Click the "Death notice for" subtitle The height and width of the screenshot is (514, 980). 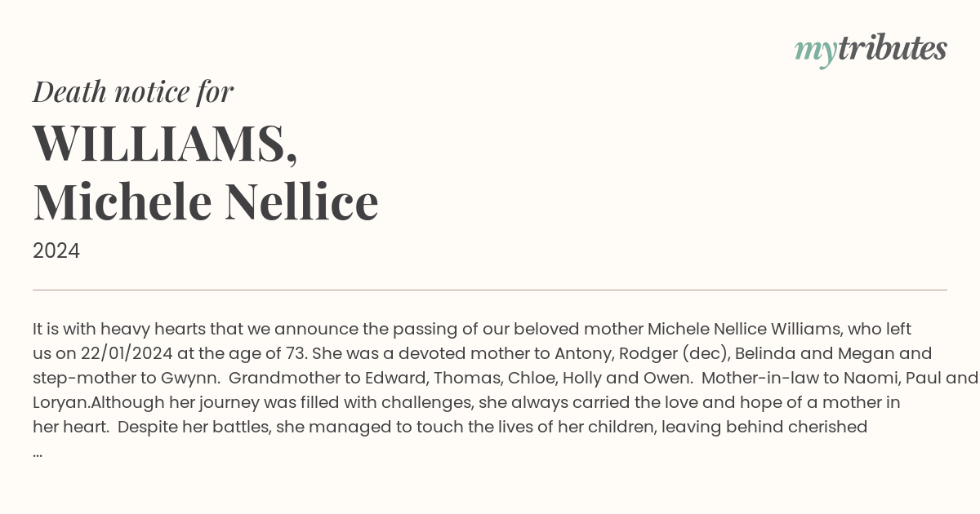(x=133, y=92)
